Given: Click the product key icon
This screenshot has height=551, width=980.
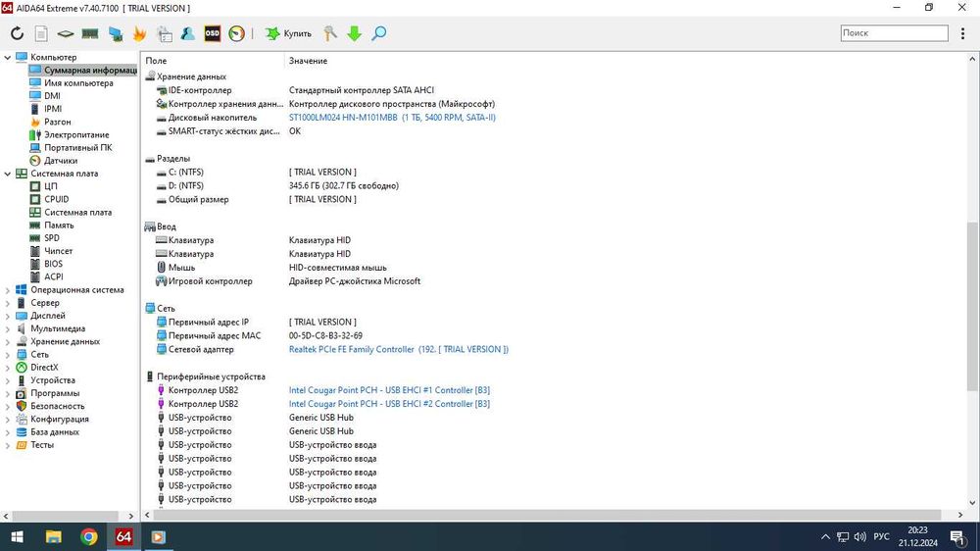Looking at the screenshot, I should point(330,33).
